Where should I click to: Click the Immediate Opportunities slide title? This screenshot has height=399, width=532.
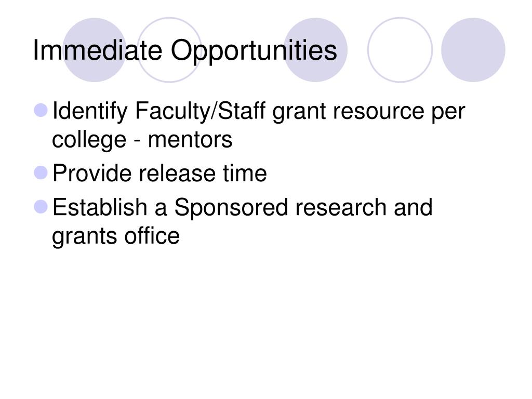[x=185, y=50]
